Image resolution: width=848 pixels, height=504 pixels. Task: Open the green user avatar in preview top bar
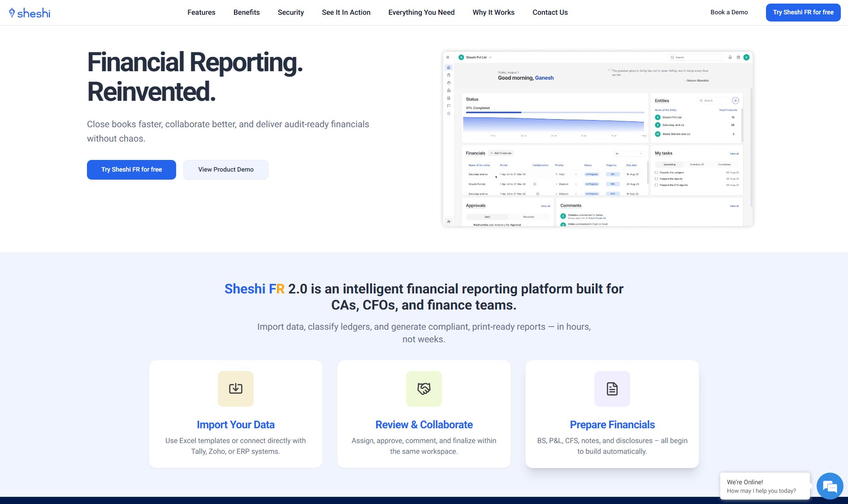coord(746,57)
